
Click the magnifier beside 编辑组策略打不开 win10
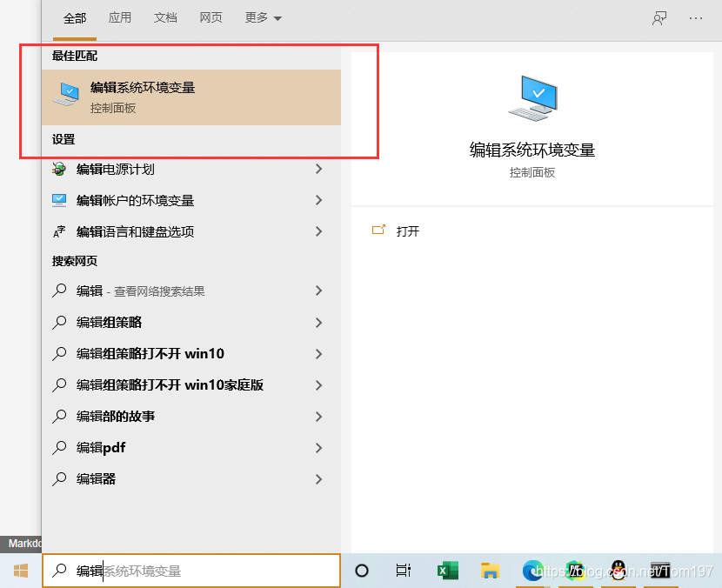[x=59, y=354]
